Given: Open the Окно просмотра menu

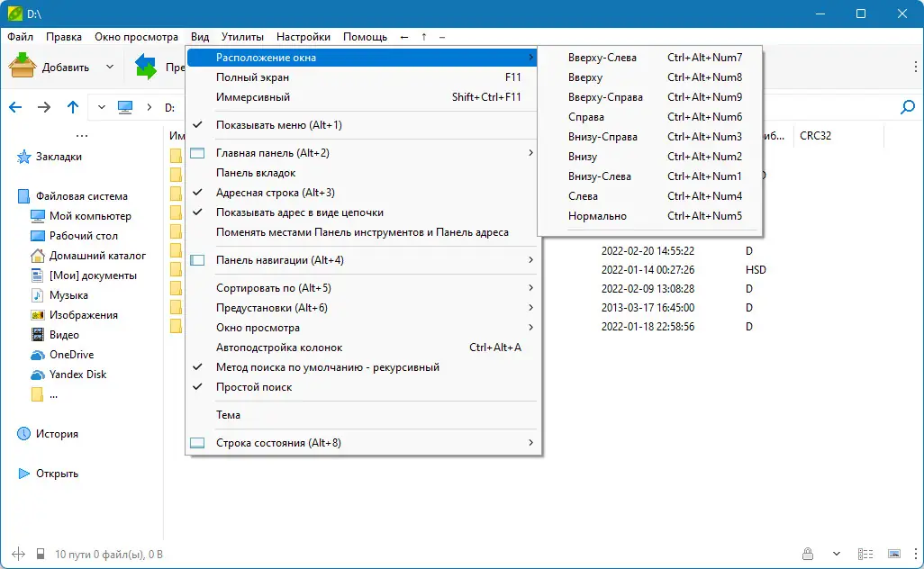Looking at the screenshot, I should pyautogui.click(x=136, y=37).
